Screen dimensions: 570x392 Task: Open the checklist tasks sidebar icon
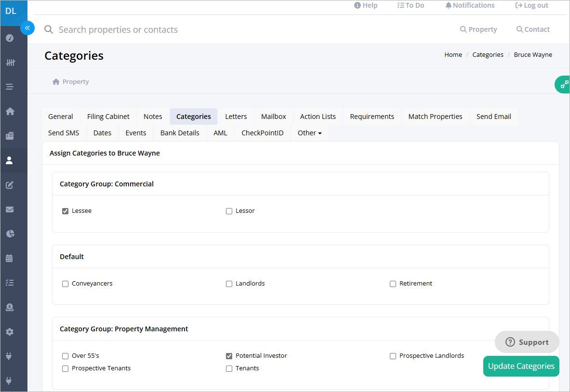pyautogui.click(x=10, y=283)
